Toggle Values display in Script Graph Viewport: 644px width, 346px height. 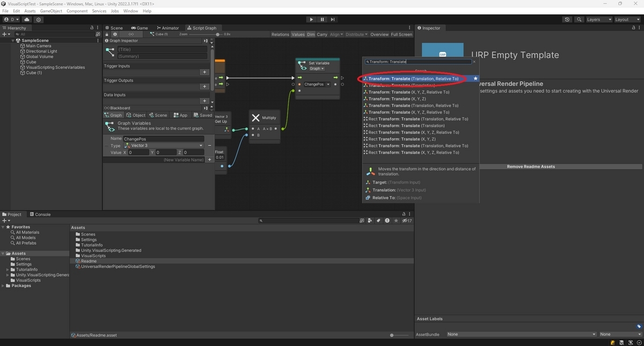pyautogui.click(x=298, y=34)
